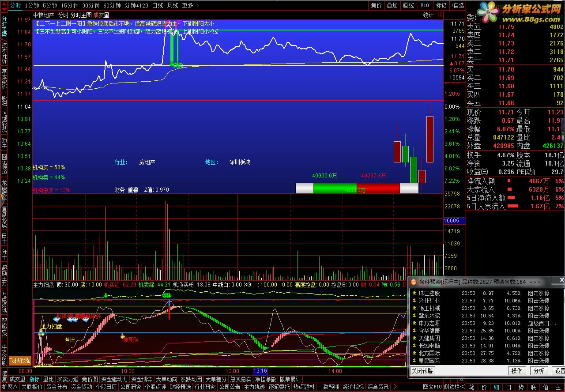The height and width of the screenshot is (392, 565).
Task: Open the 热点题材 bottom tab
Action: [x=304, y=387]
